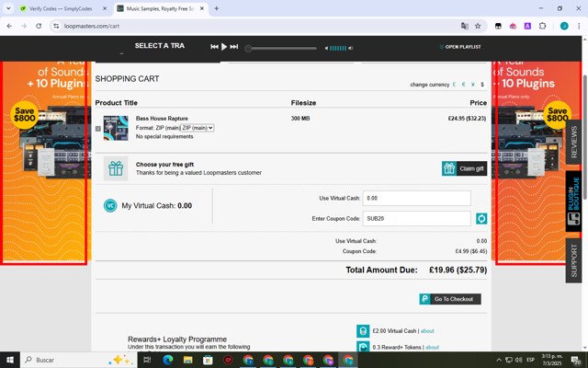Adjust the player volume bars

tap(338, 48)
